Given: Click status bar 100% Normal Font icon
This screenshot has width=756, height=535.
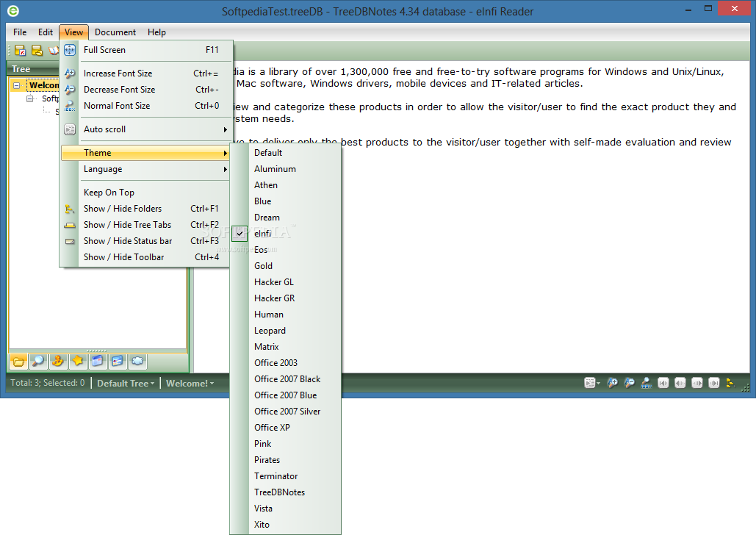Looking at the screenshot, I should click(x=646, y=383).
